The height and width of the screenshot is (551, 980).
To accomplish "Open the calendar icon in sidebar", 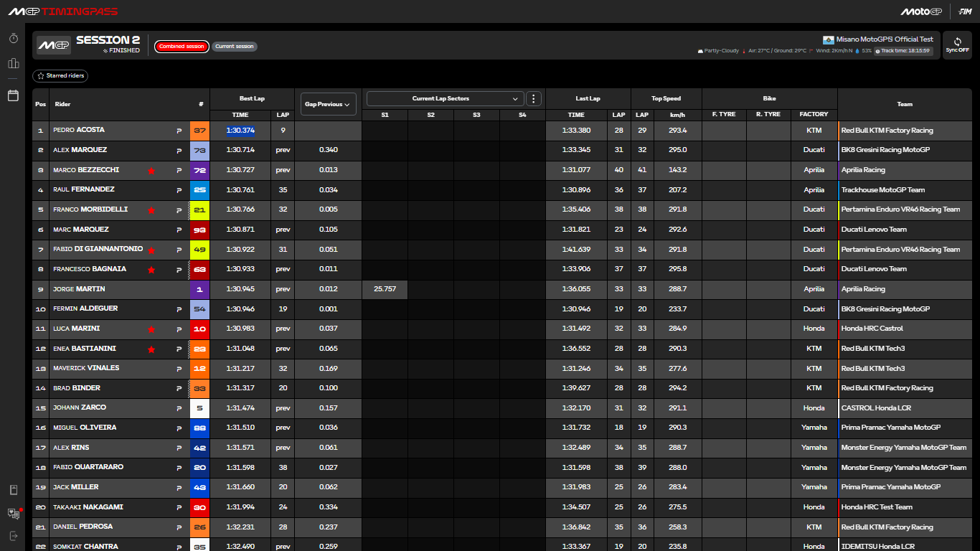I will point(13,95).
